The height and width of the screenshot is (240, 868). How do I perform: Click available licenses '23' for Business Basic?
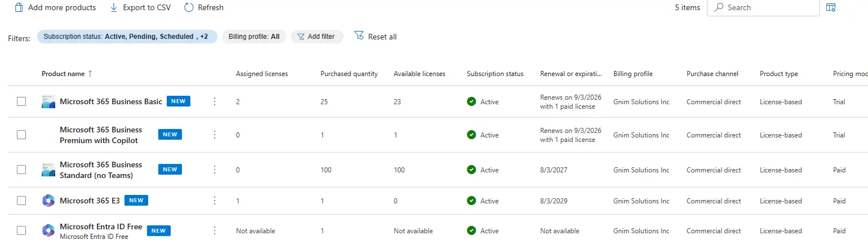tap(398, 102)
